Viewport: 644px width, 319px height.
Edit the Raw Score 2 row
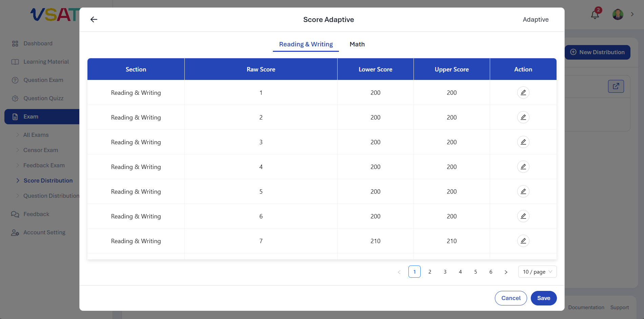click(x=523, y=117)
